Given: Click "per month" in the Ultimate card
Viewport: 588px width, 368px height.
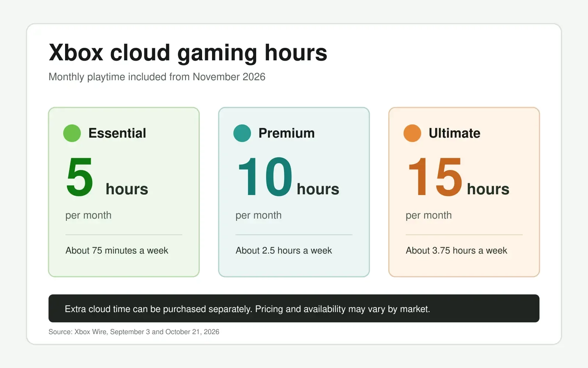Looking at the screenshot, I should pos(429,215).
